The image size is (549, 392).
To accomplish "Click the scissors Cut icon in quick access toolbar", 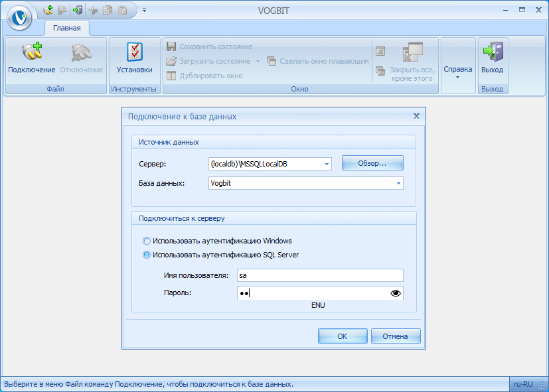I will coord(93,10).
